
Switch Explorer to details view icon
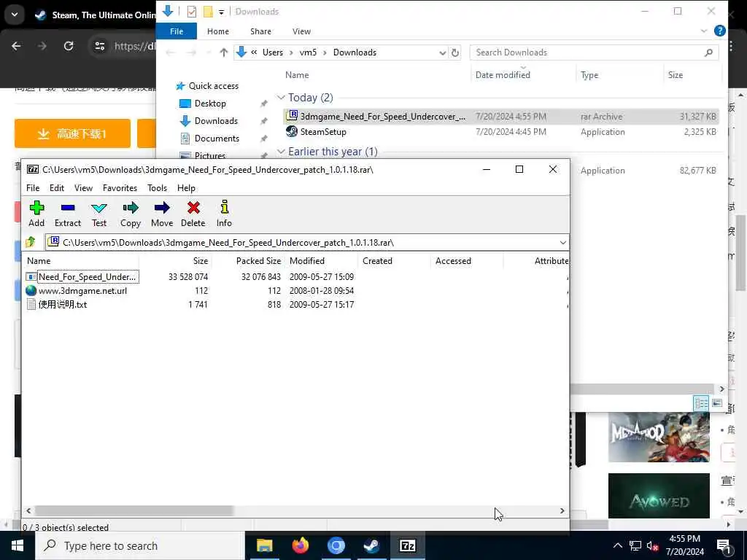(701, 403)
